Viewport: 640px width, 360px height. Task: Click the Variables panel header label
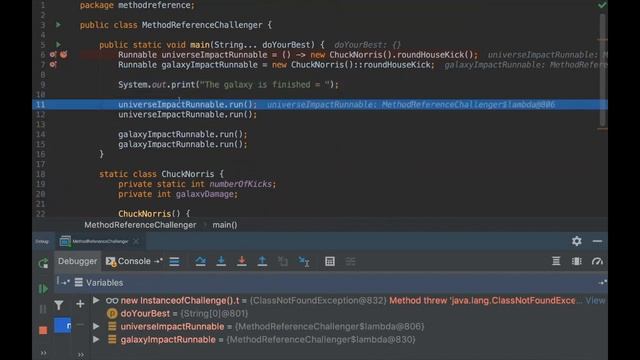[104, 282]
